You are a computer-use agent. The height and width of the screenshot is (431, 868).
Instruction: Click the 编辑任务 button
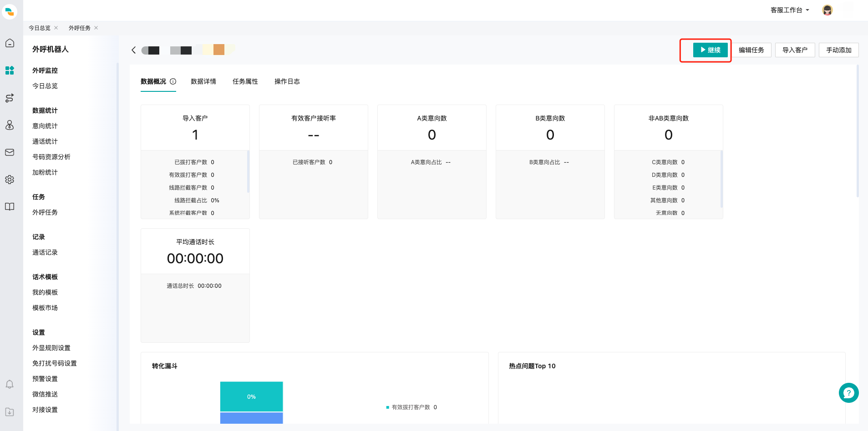coord(751,50)
